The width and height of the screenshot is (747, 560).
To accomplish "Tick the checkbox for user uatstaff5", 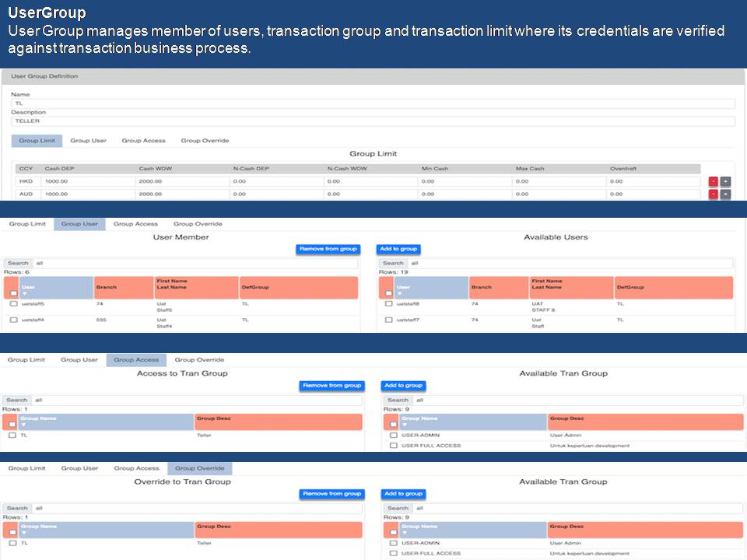I will point(13,304).
